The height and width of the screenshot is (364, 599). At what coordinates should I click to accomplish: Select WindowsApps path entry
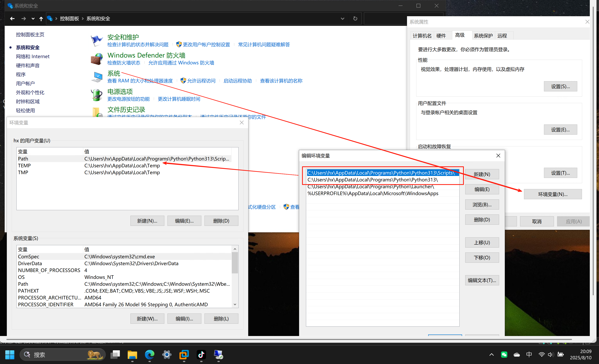(383, 194)
